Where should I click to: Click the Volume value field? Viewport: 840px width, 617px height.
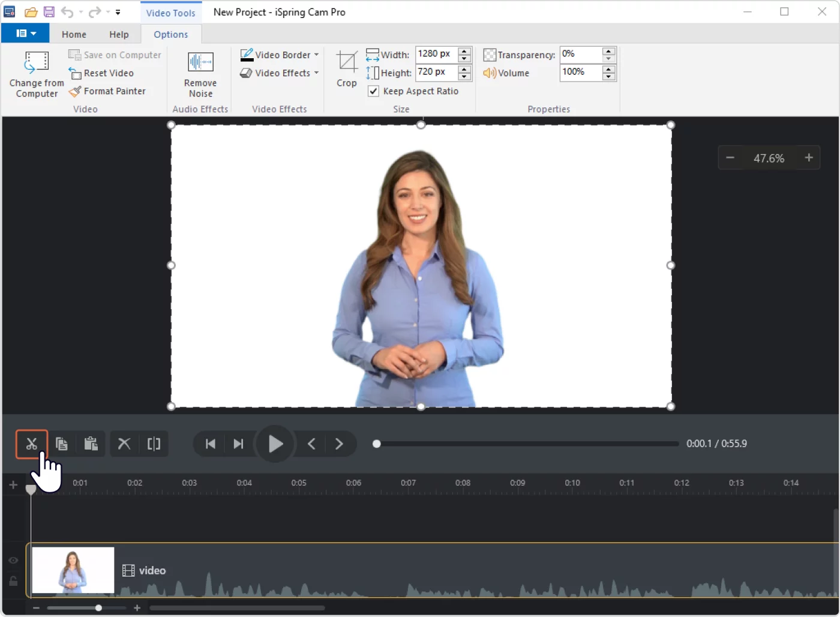point(580,72)
